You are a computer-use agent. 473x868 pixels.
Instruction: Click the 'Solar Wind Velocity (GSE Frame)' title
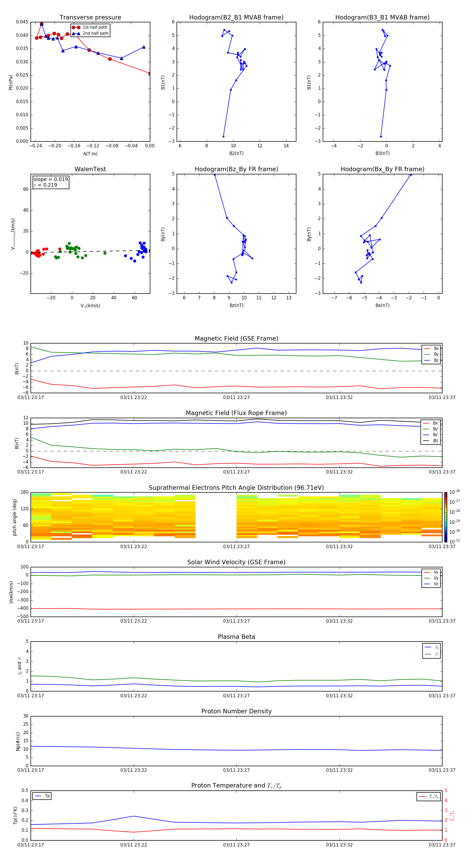tap(236, 562)
